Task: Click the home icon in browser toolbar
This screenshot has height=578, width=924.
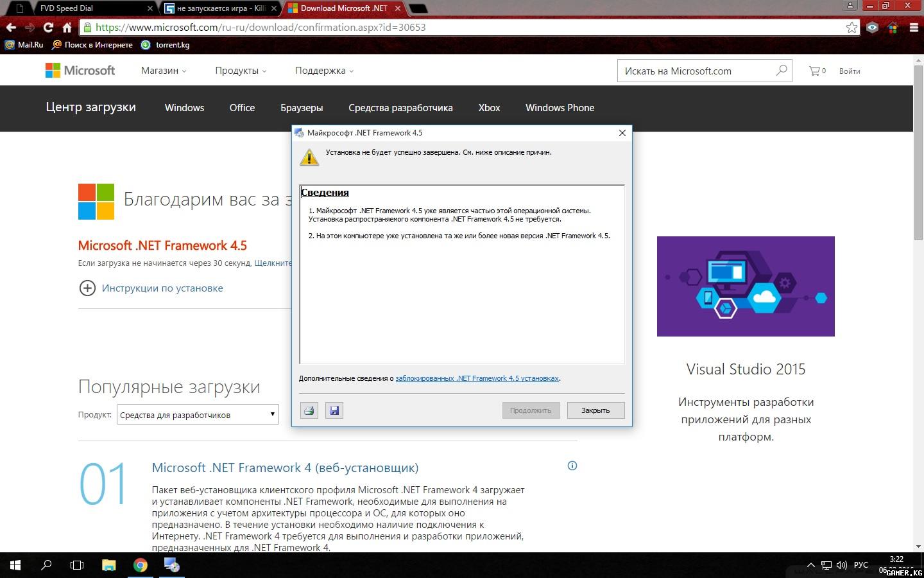Action: point(67,28)
